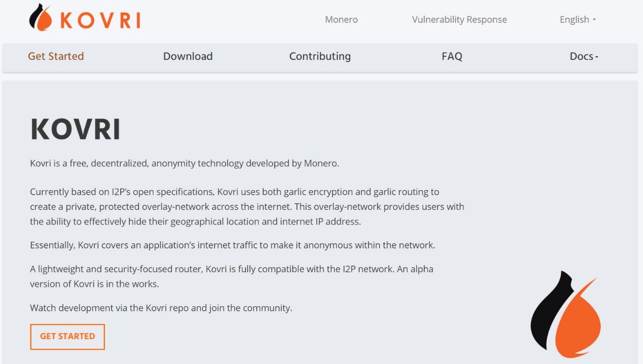Click the Kovri flame logo icon in header
The width and height of the screenshot is (643, 364).
pyautogui.click(x=41, y=17)
